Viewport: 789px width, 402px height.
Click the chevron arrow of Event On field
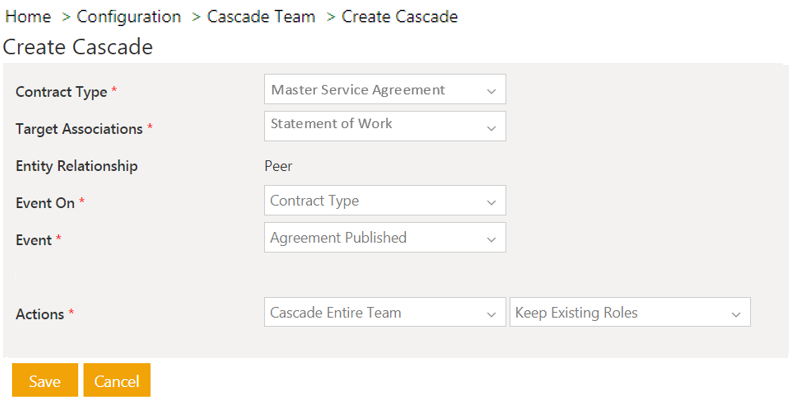click(491, 202)
